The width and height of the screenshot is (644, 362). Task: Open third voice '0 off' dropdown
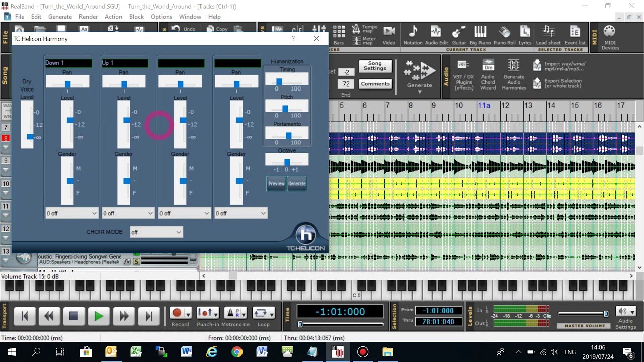click(184, 213)
